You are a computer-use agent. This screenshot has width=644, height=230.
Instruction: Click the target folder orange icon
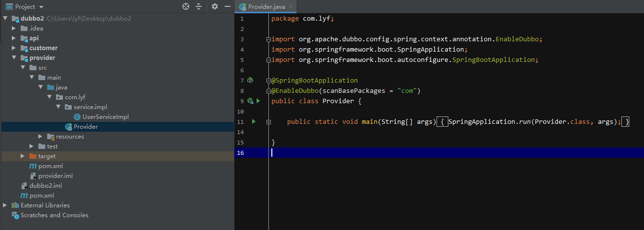pyautogui.click(x=33, y=156)
